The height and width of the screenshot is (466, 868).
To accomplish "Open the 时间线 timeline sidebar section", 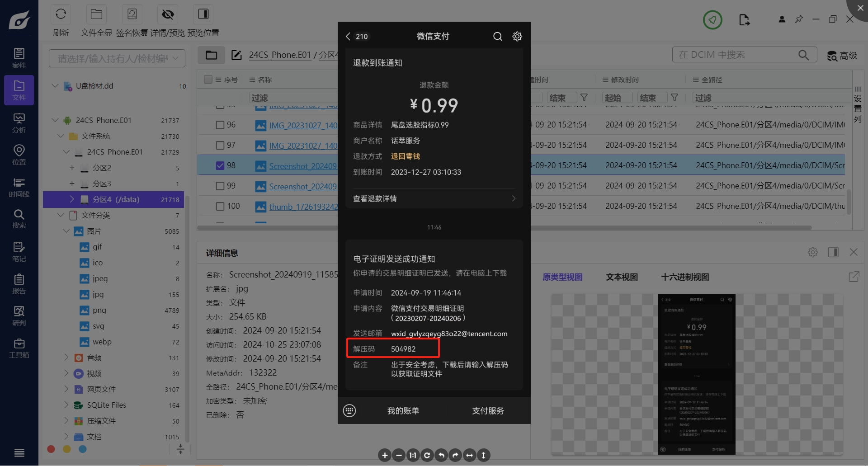I will 19,187.
